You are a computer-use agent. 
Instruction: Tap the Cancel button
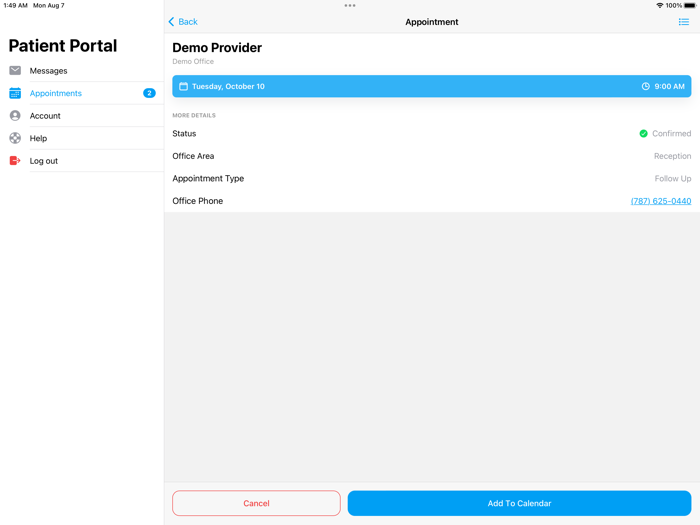click(256, 503)
